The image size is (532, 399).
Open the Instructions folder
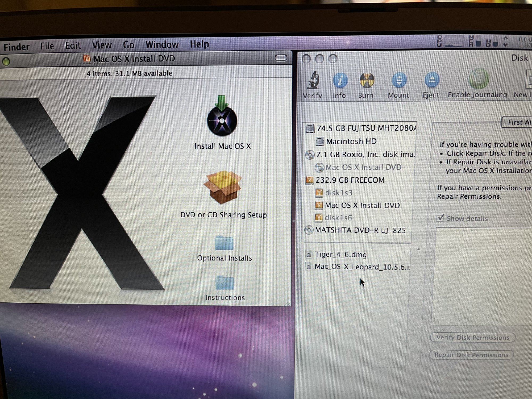coord(225,282)
